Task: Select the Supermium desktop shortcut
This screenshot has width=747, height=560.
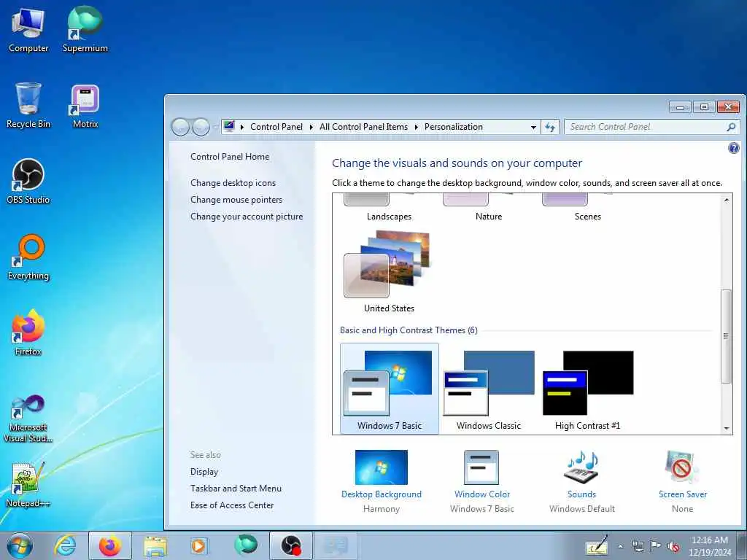Action: click(x=85, y=29)
